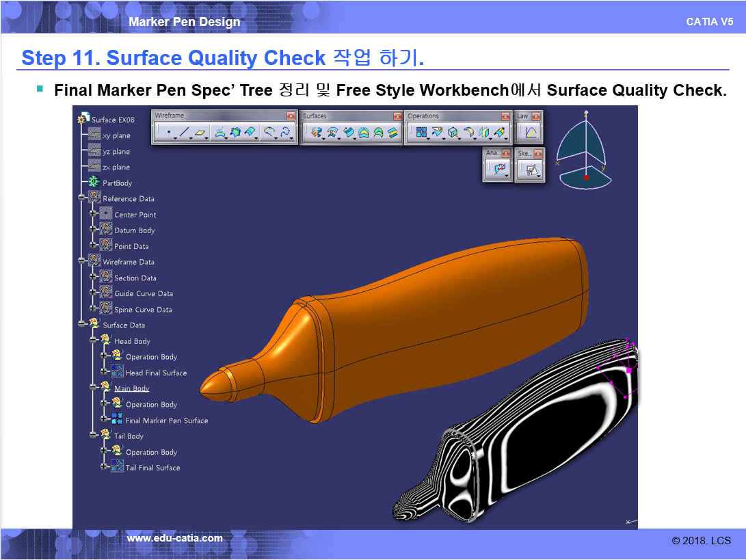Click the Plane tool in Wireframe toolbar

pyautogui.click(x=200, y=133)
